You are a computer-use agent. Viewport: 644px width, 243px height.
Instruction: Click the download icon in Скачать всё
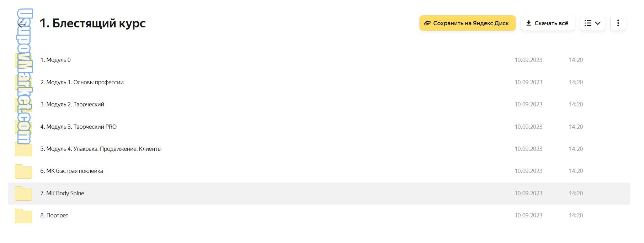[528, 23]
